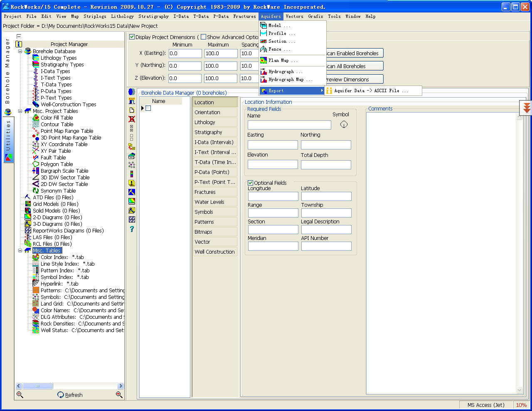Click the colored striplog column icon

[132, 174]
